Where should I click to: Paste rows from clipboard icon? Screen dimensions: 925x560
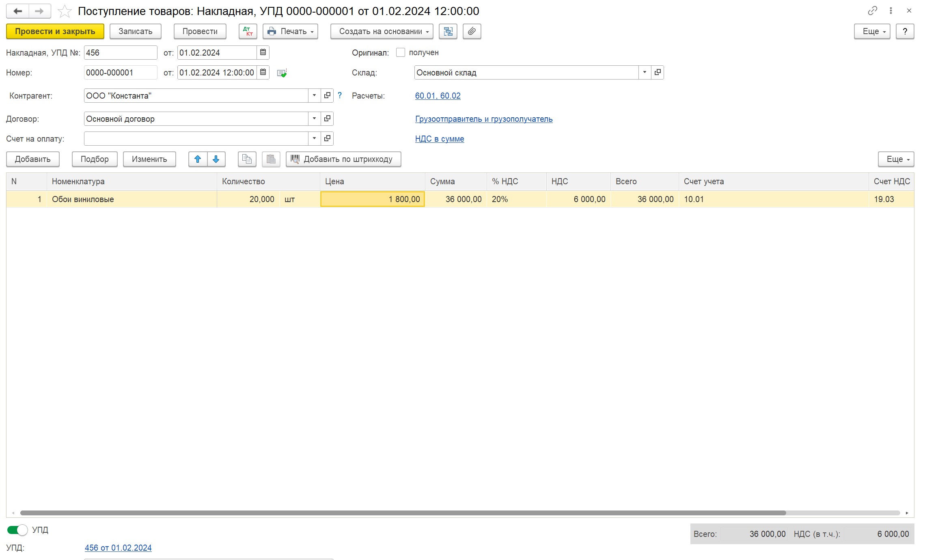271,159
